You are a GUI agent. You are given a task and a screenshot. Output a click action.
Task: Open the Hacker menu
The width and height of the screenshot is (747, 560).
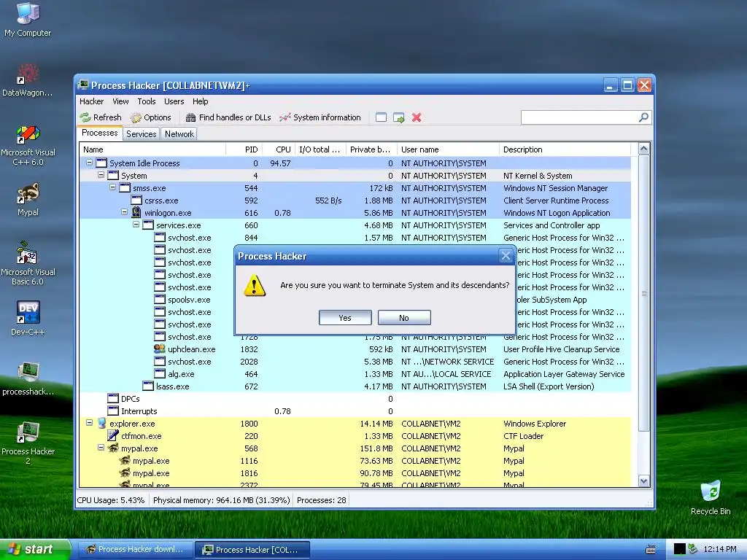(x=91, y=101)
